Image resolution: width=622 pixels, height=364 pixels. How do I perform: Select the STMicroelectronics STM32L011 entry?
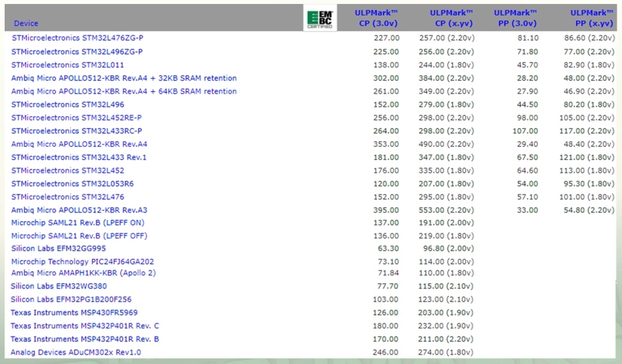tap(68, 65)
